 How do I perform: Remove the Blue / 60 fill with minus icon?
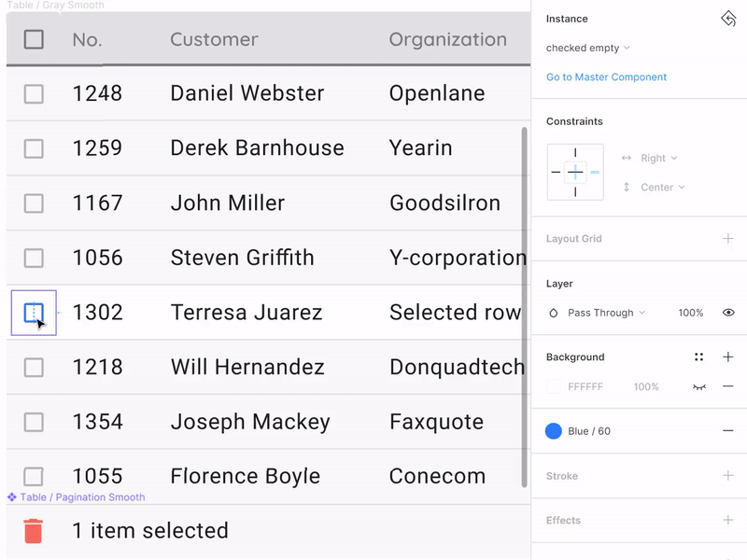pyautogui.click(x=728, y=431)
